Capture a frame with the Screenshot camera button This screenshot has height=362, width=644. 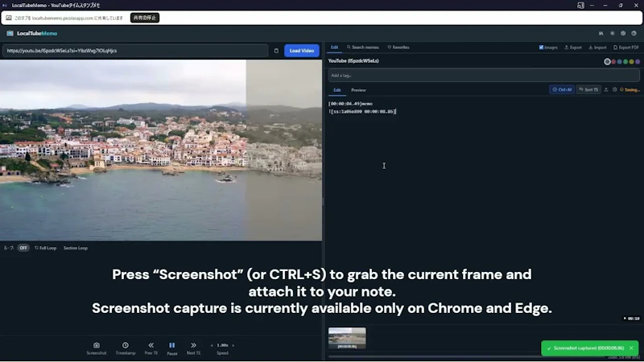pos(97,348)
